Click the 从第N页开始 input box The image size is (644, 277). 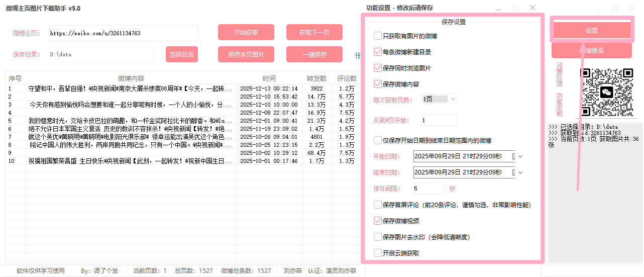tap(440, 120)
